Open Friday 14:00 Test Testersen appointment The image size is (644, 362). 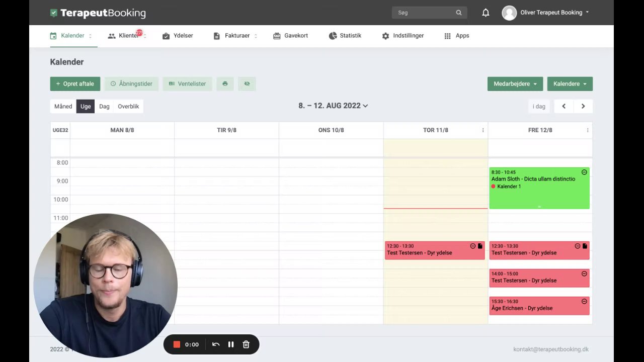pos(539,278)
